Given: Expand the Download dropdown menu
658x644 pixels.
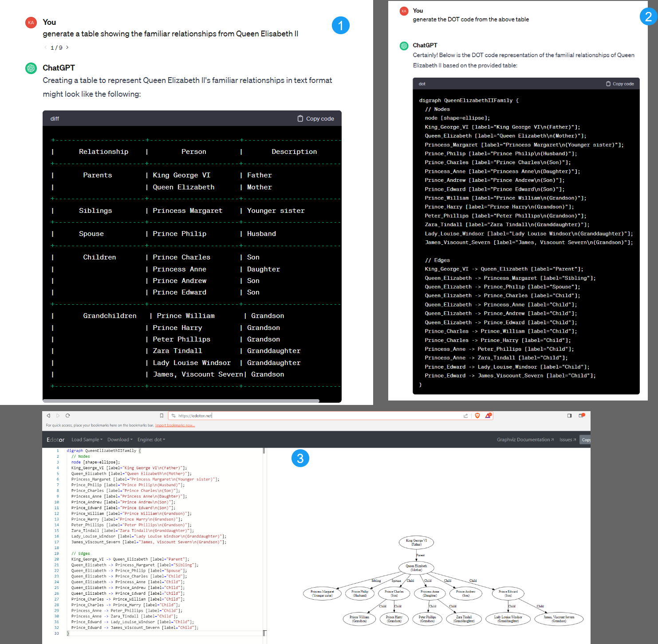Looking at the screenshot, I should coord(120,440).
